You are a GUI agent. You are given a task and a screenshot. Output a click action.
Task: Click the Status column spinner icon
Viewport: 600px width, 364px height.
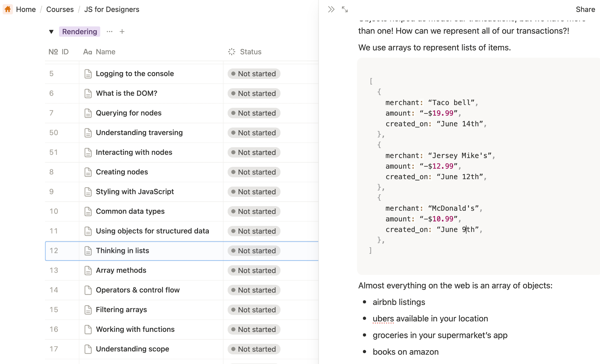[x=232, y=52]
